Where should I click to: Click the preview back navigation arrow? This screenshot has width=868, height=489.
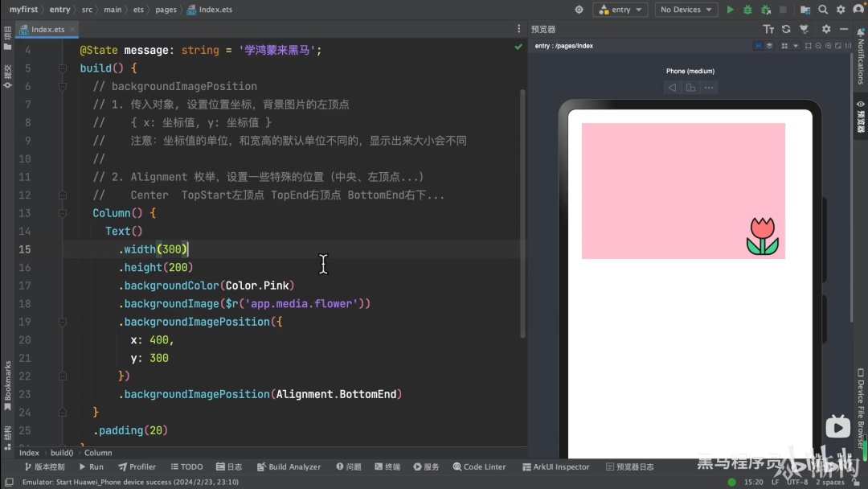point(671,88)
